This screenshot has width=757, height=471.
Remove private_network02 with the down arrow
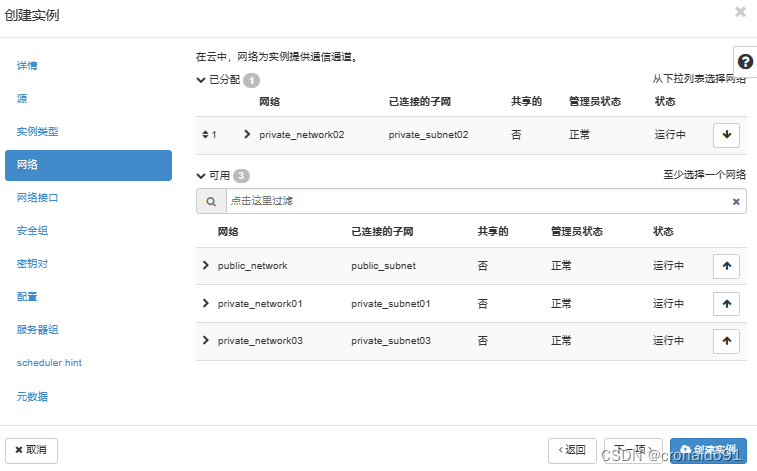727,135
